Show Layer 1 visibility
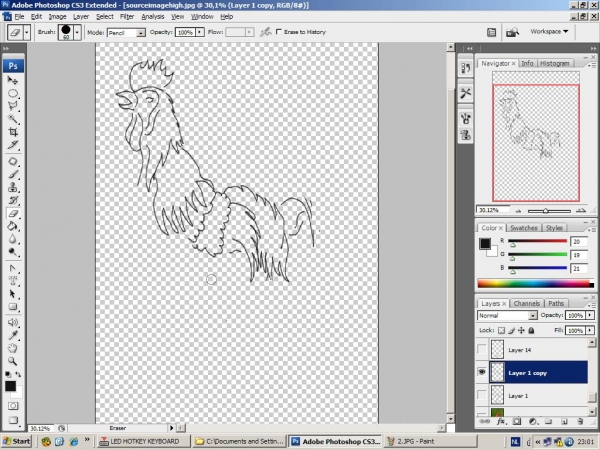Viewport: 600px width, 450px height. point(482,395)
